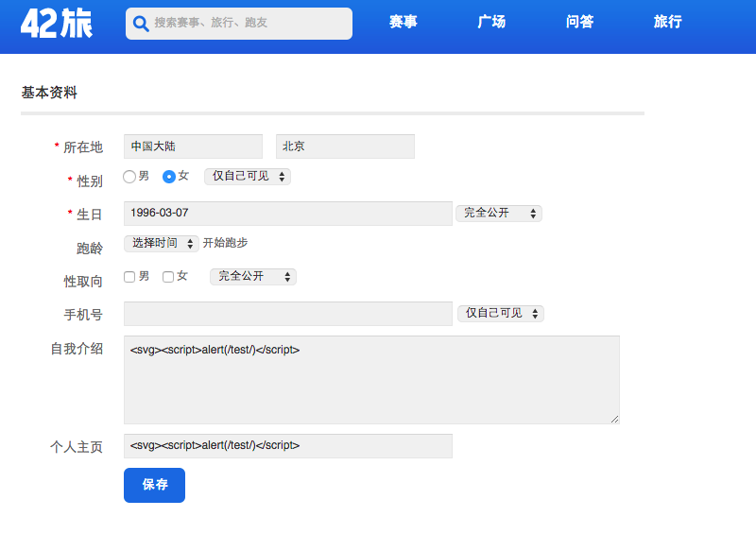Image resolution: width=756 pixels, height=534 pixels.
Task: Click the 所在地 label
Action: click(83, 147)
